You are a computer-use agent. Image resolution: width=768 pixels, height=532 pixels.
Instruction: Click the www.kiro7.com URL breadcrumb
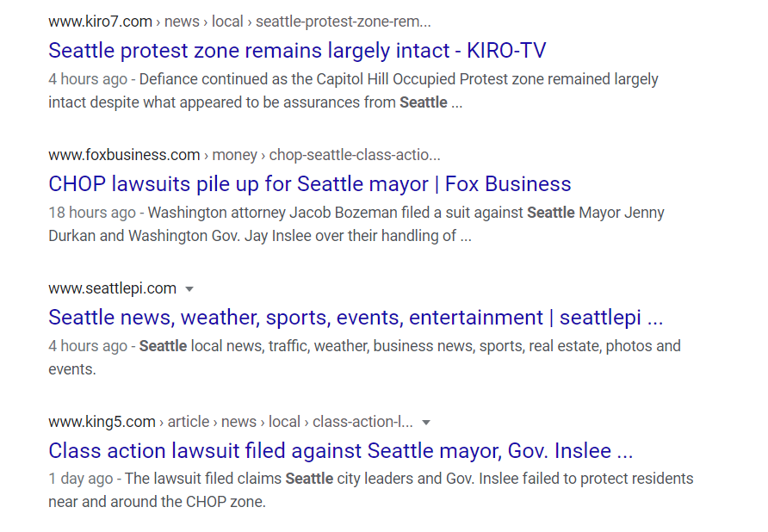click(x=239, y=22)
